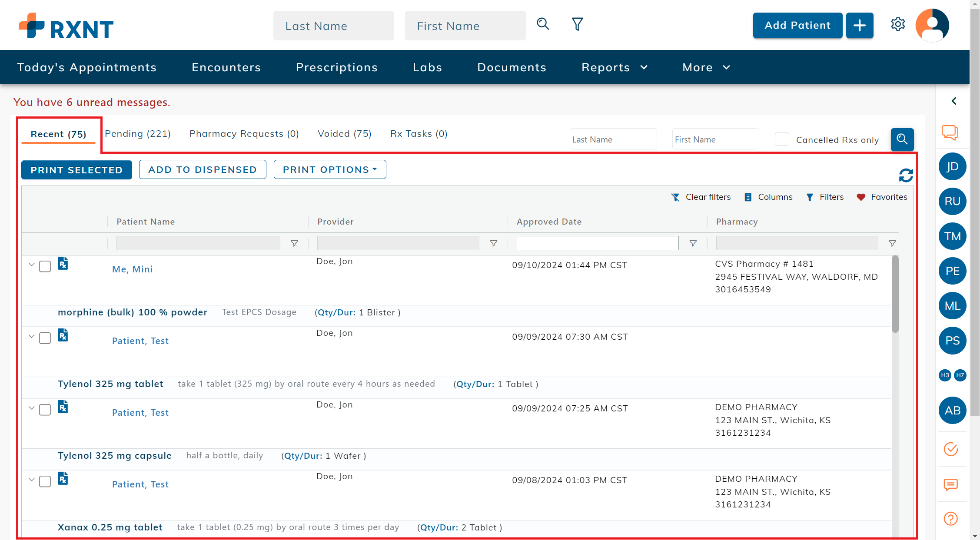Click the Print Selected button
The width and height of the screenshot is (980, 540).
click(x=76, y=170)
